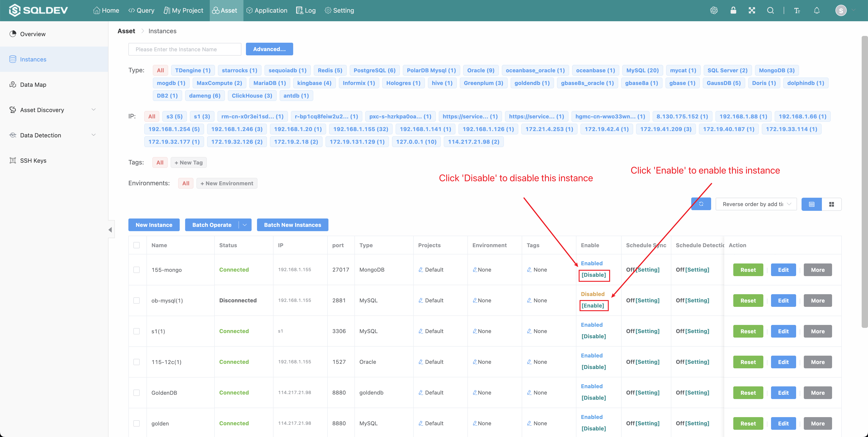Open SSH Keys in the sidebar
This screenshot has width=868, height=437.
click(54, 160)
